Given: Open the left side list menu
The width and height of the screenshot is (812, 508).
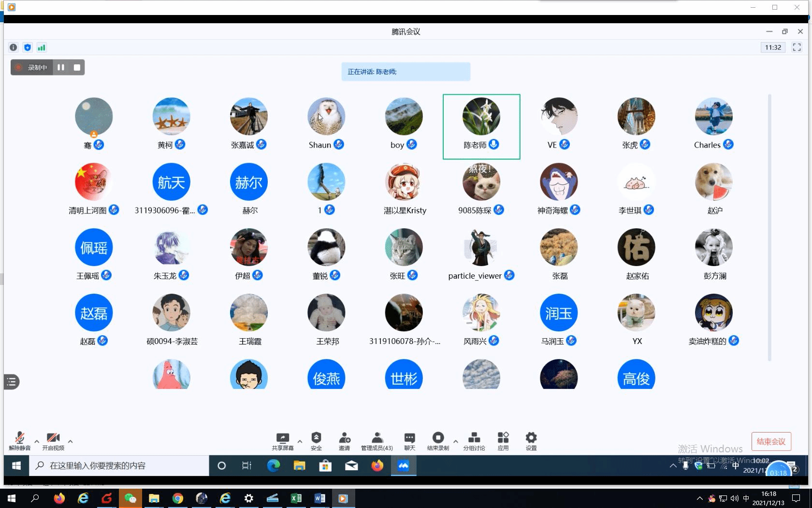Looking at the screenshot, I should point(12,382).
